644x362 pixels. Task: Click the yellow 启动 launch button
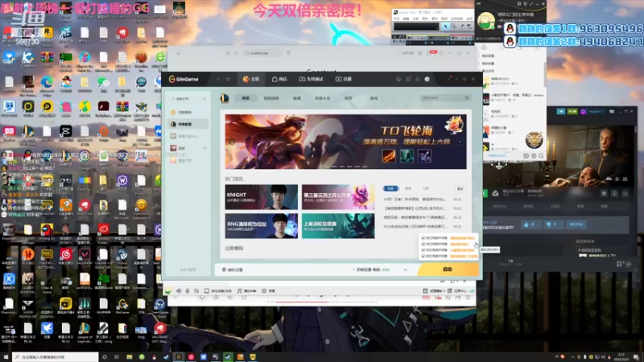tap(448, 269)
